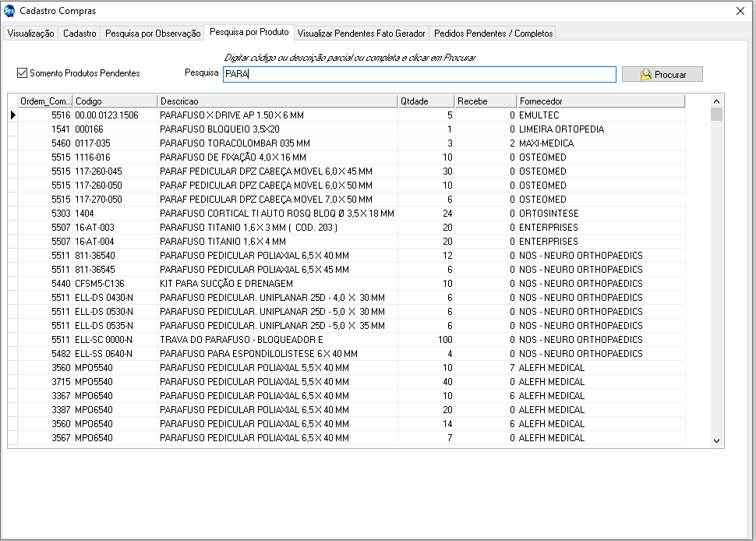The height and width of the screenshot is (541, 756).
Task: Close the Cadastro Compras window
Action: tap(740, 11)
